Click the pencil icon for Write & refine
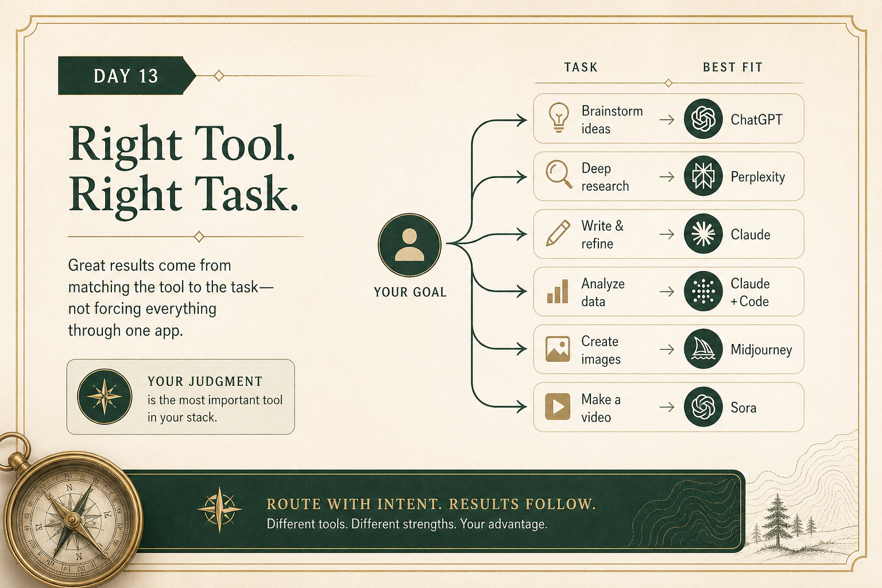882x588 pixels. pyautogui.click(x=558, y=233)
